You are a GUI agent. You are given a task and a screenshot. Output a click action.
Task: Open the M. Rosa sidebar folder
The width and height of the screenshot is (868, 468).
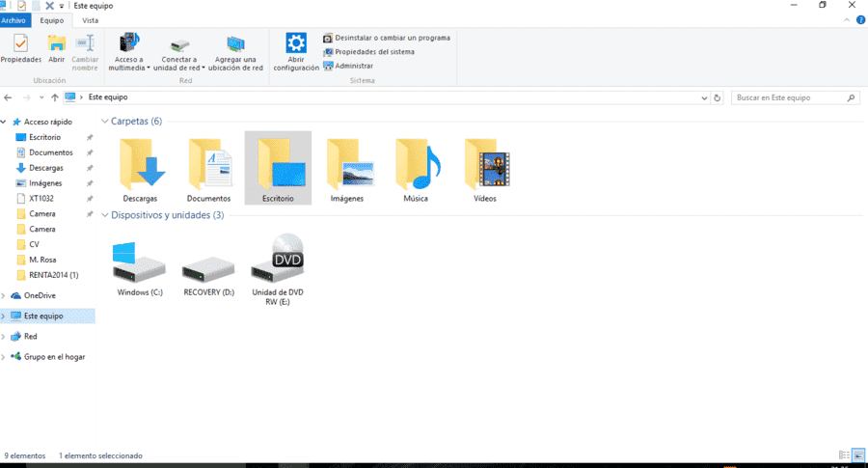(42, 260)
